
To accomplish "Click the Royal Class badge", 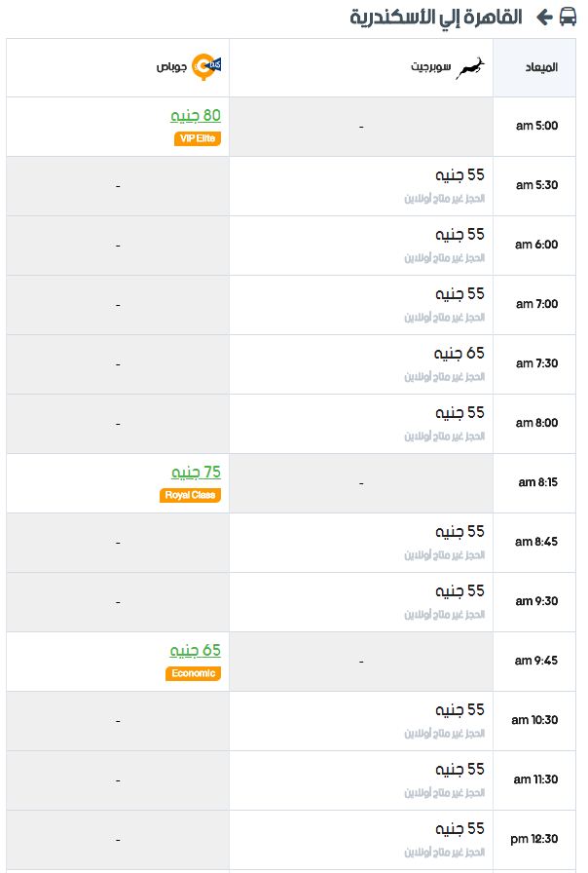I will pyautogui.click(x=190, y=495).
